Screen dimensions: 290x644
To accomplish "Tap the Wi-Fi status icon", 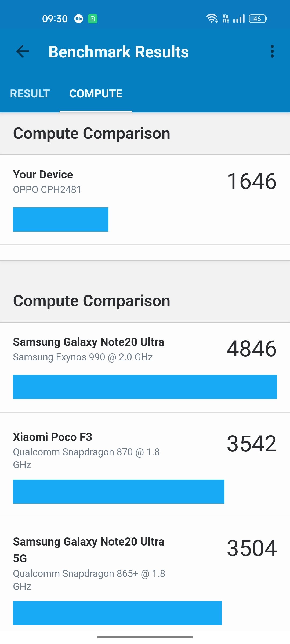I will pos(212,19).
